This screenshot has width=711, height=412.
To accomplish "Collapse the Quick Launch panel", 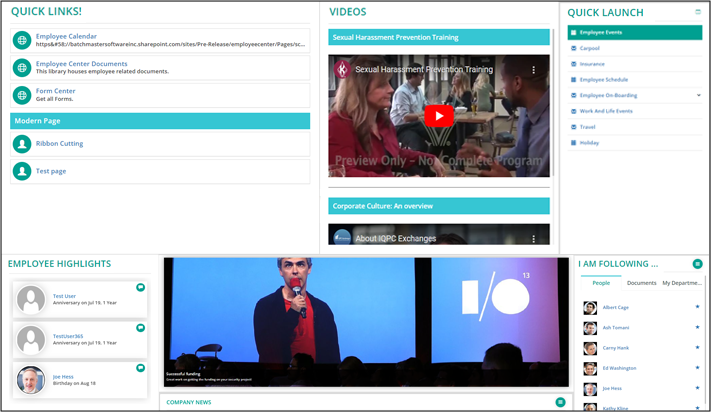I will (698, 12).
